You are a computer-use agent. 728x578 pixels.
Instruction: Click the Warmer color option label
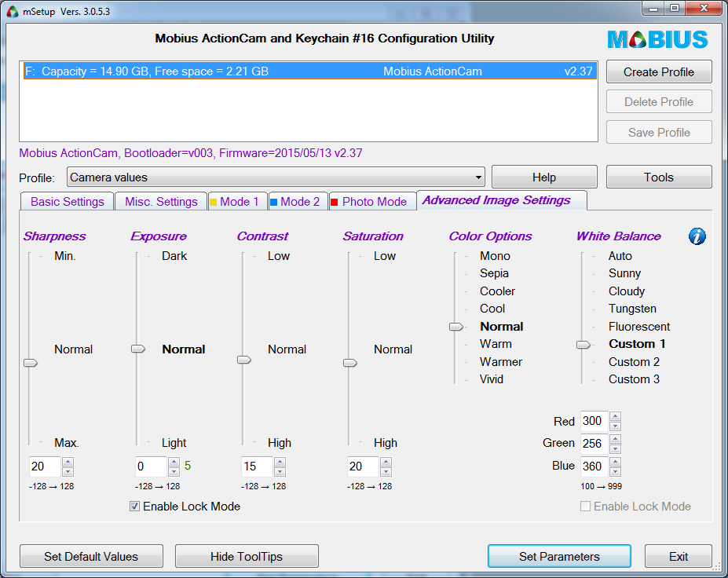coord(501,362)
